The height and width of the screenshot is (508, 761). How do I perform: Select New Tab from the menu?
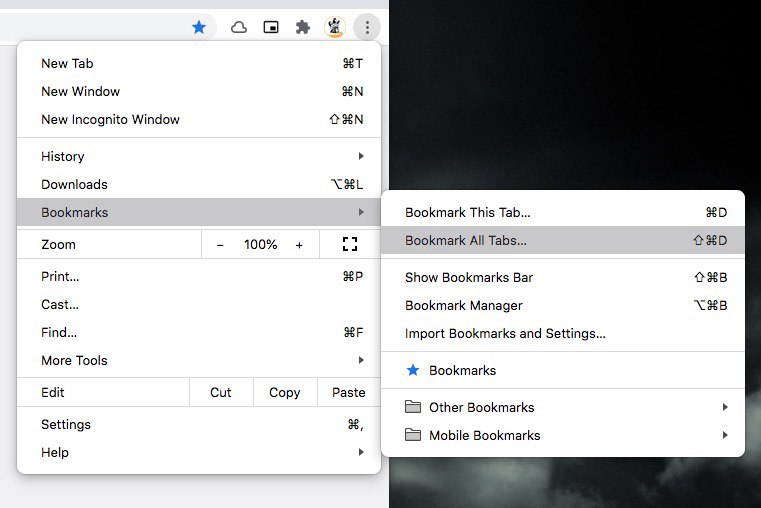coord(199,64)
